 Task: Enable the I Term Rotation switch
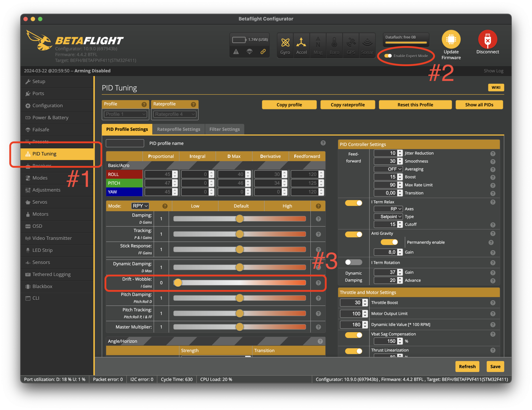pos(354,262)
